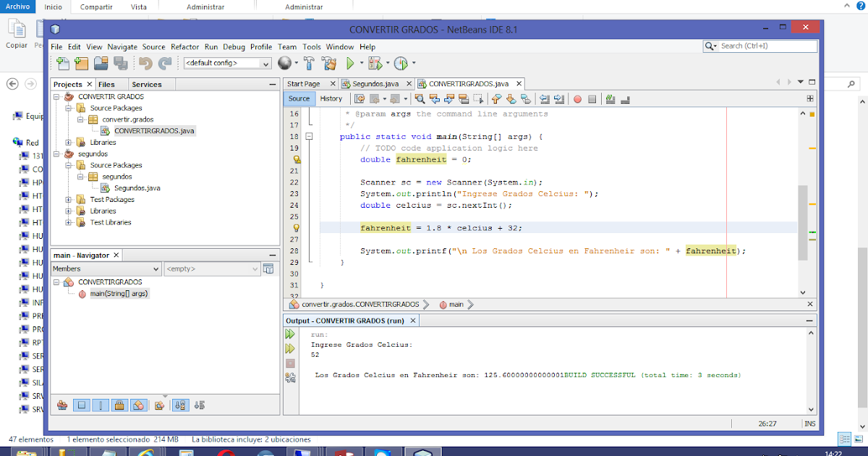Click the Comment toolbar icon in the editor
Viewport: 868px width, 456px height.
(610, 98)
